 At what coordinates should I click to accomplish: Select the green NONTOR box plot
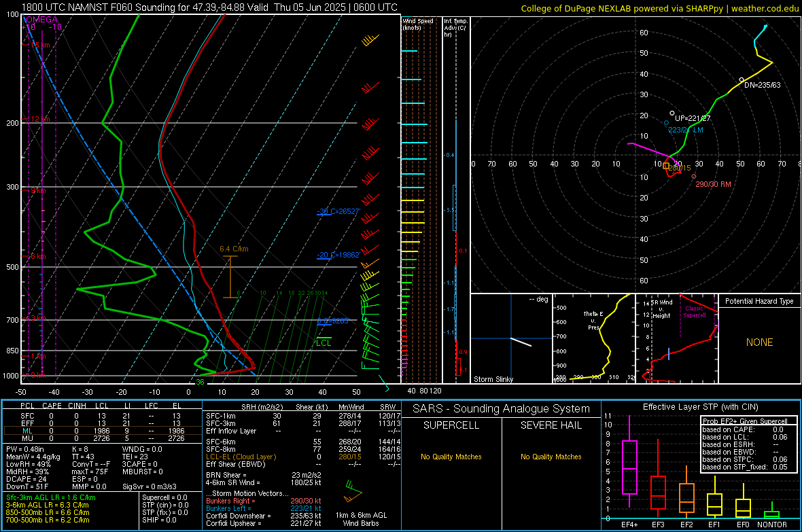(x=772, y=512)
